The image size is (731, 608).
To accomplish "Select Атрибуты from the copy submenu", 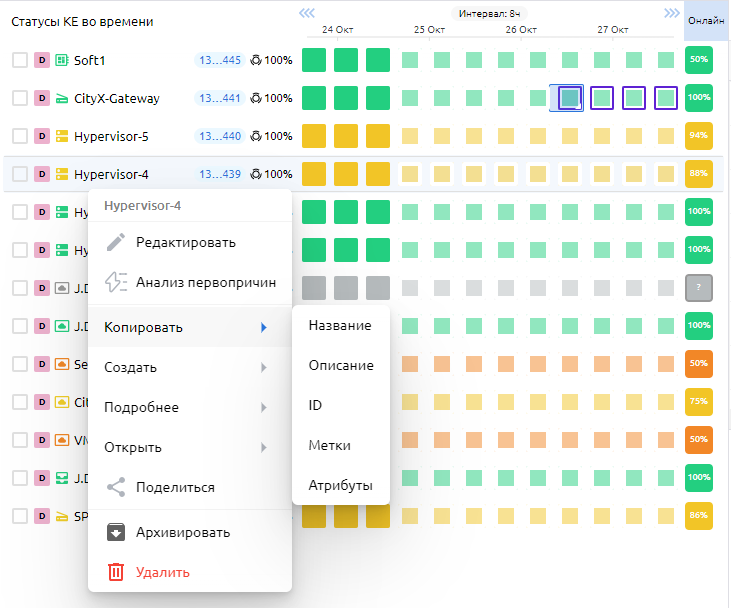I will (340, 485).
